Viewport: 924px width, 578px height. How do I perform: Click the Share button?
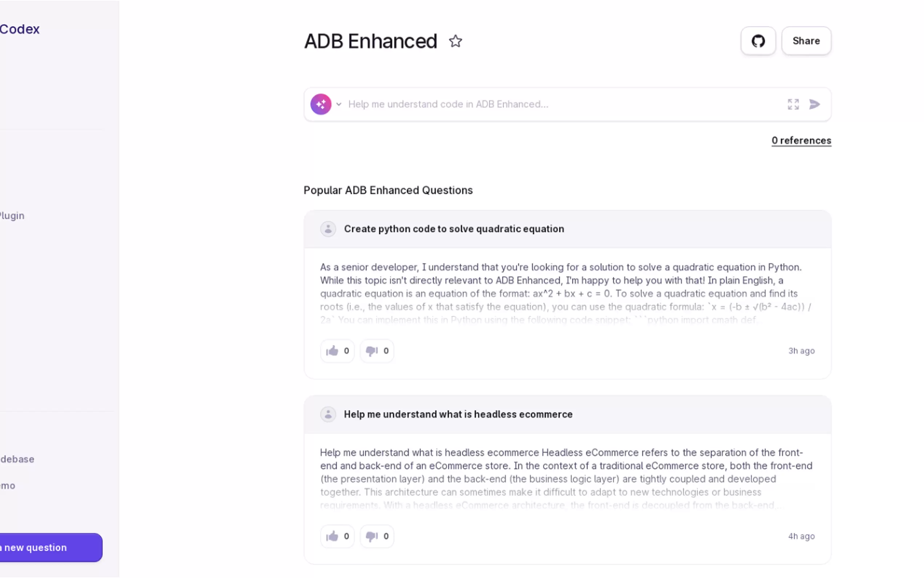point(806,41)
